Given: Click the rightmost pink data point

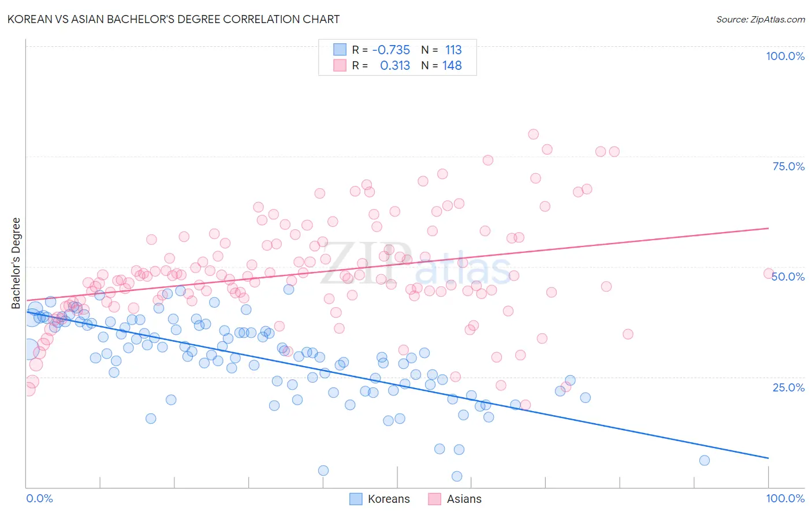Looking at the screenshot, I should [768, 274].
